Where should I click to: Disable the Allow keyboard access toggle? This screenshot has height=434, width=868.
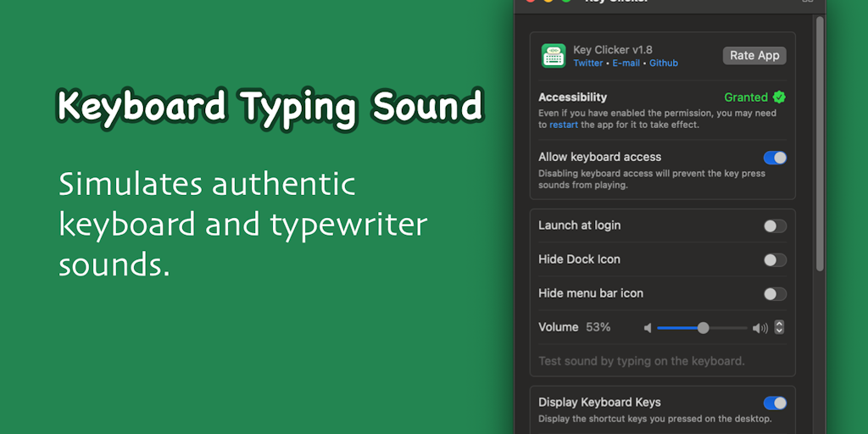(775, 158)
